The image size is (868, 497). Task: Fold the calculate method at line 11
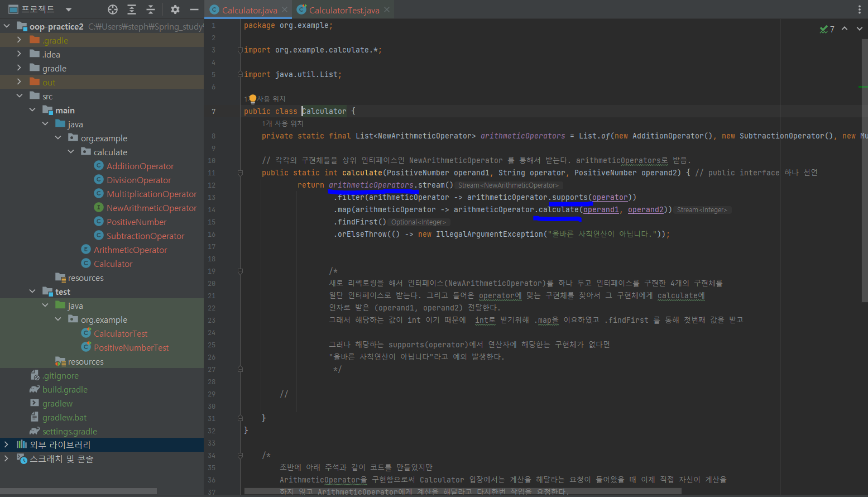tap(240, 173)
